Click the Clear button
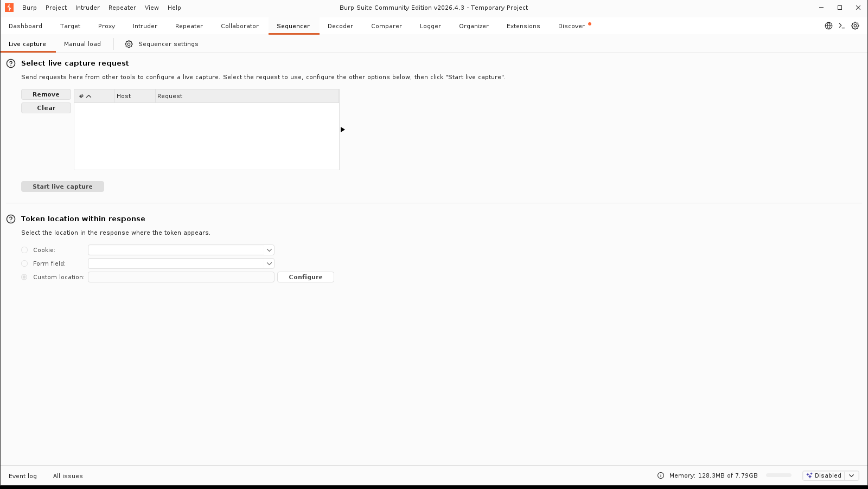 pyautogui.click(x=46, y=108)
